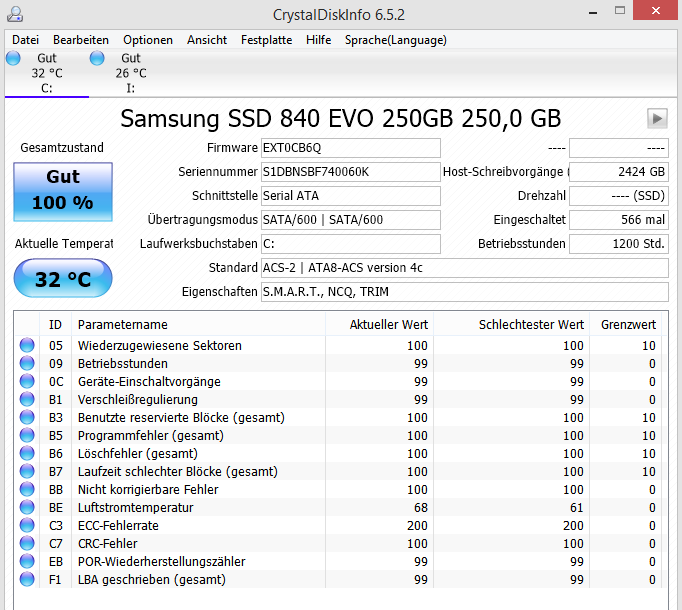
Task: Click the serial number field S1DBNSBF740060K
Action: pyautogui.click(x=351, y=172)
